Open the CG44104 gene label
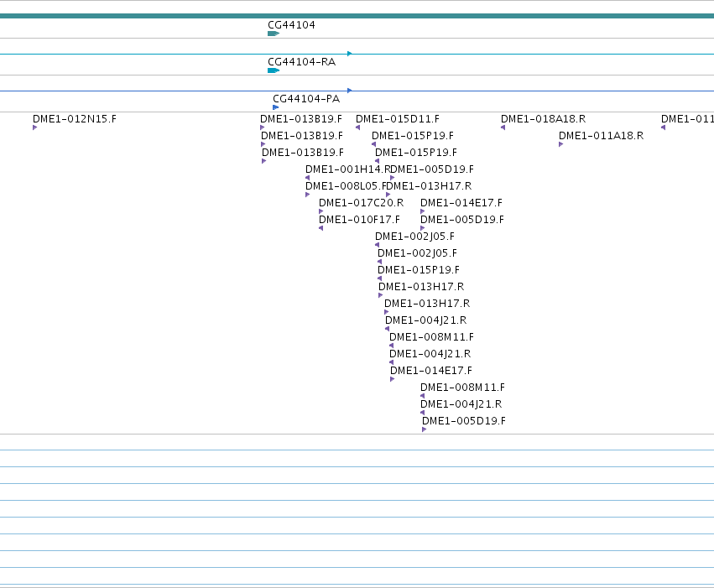The width and height of the screenshot is (714, 588). click(x=291, y=25)
